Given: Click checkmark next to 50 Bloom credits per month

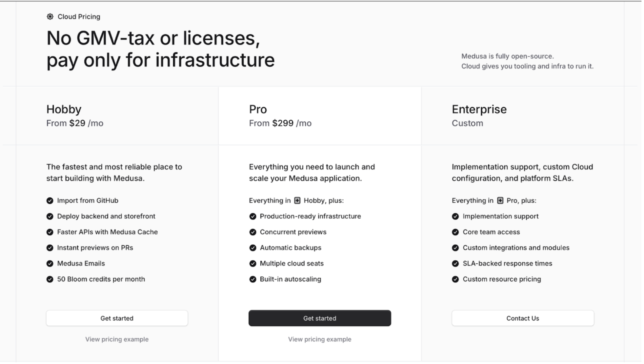Looking at the screenshot, I should (x=50, y=279).
